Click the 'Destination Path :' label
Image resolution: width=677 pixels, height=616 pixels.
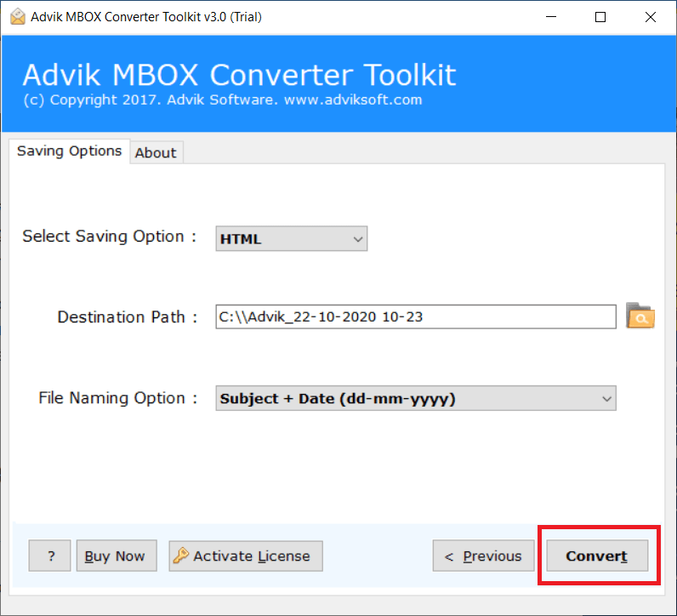[x=128, y=317]
